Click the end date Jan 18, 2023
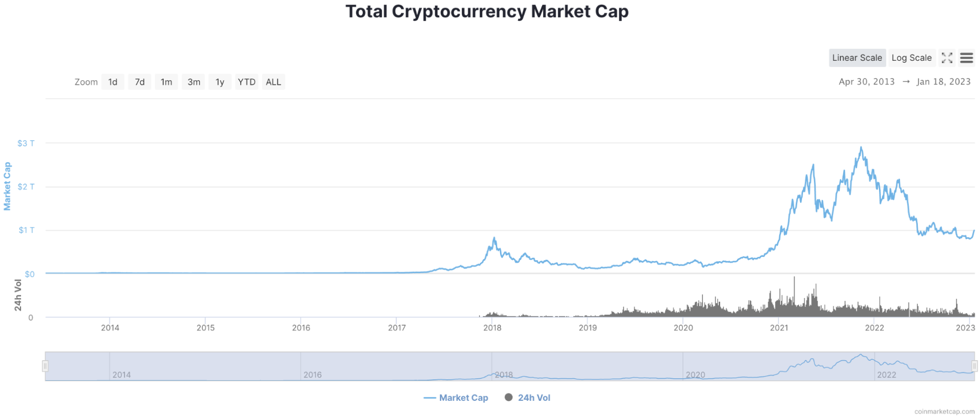This screenshot has width=980, height=417. pos(943,82)
